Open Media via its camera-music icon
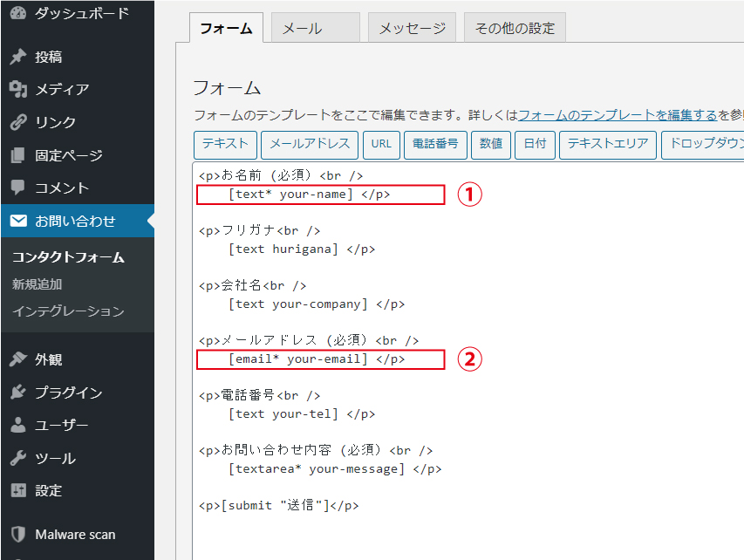The image size is (744, 560). [17, 90]
